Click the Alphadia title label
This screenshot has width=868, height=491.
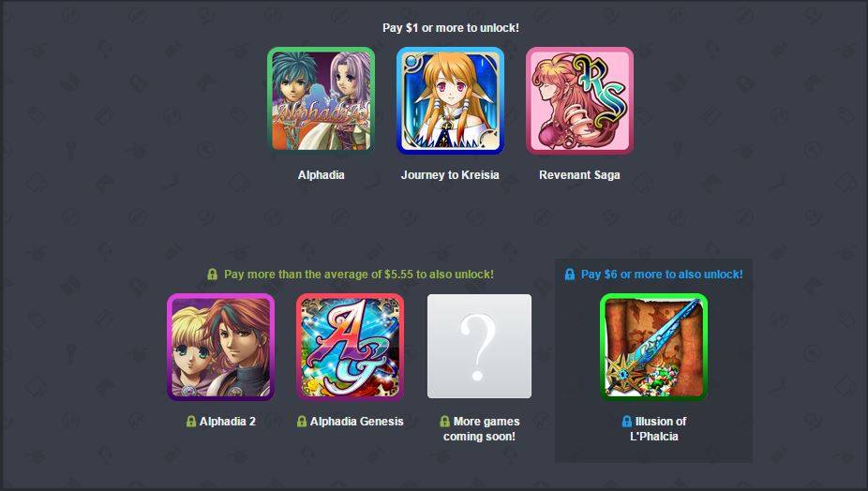click(322, 175)
